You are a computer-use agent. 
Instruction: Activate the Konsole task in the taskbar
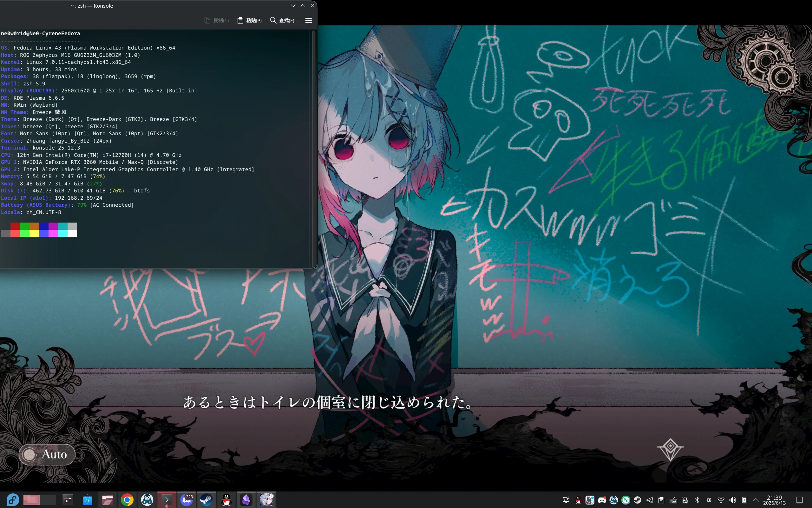(167, 500)
